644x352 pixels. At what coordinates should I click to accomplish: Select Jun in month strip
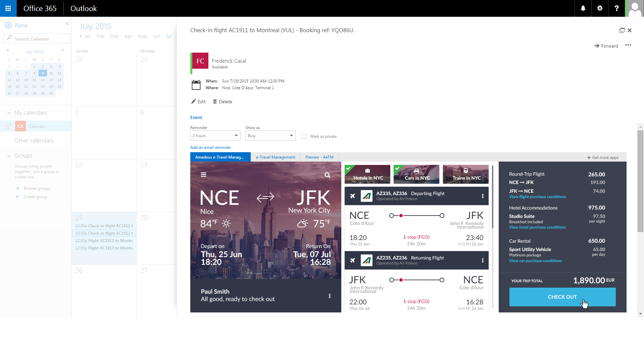(x=156, y=36)
